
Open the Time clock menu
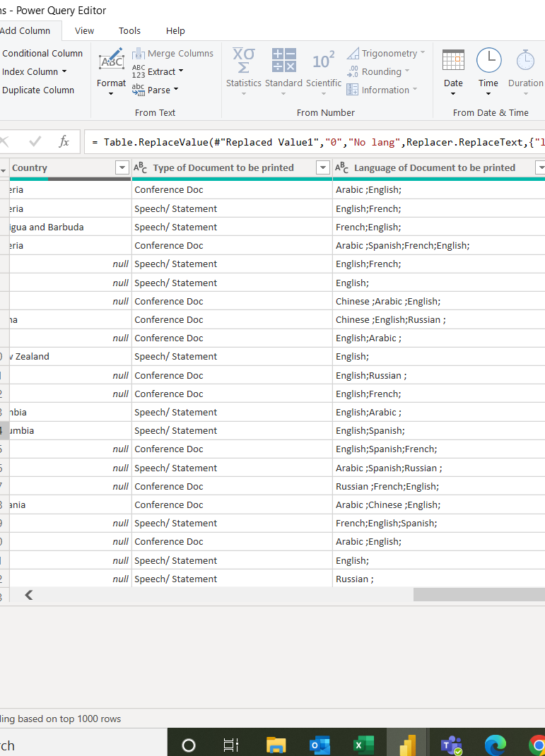tap(488, 71)
